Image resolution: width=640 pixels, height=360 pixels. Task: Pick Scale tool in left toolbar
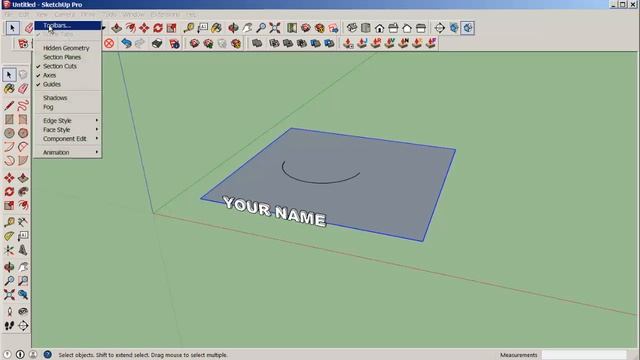click(9, 205)
